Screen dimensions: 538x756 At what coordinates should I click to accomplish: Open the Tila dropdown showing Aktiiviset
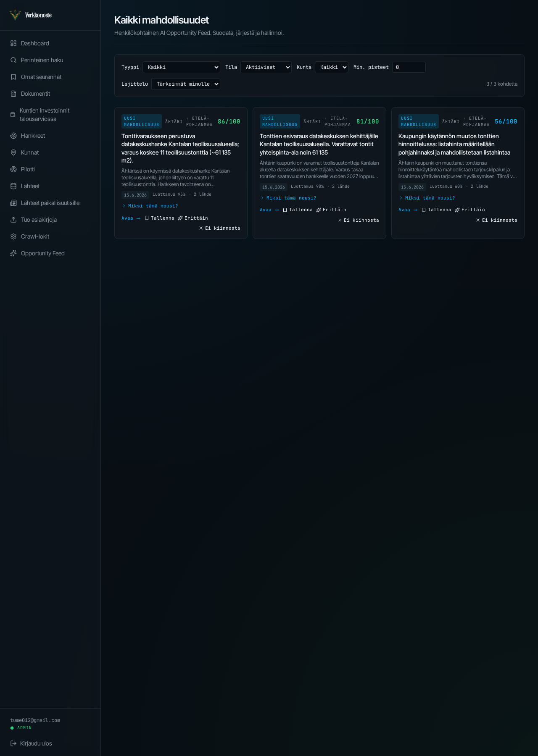(266, 67)
